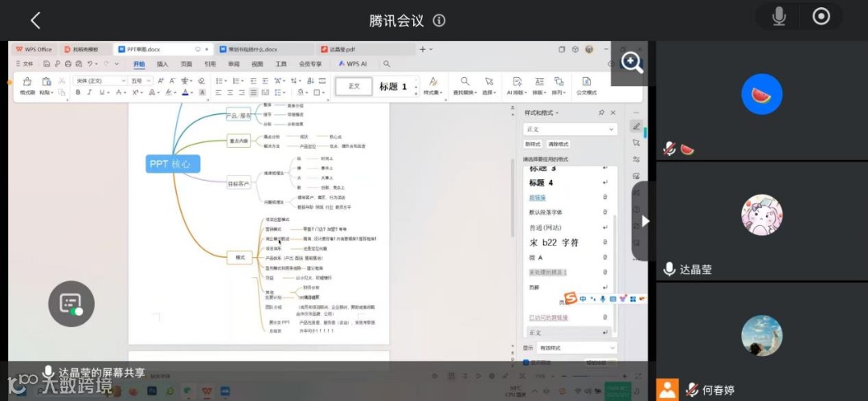Open the 样式集 style set dropdown
The width and height of the screenshot is (868, 401).
[x=433, y=86]
